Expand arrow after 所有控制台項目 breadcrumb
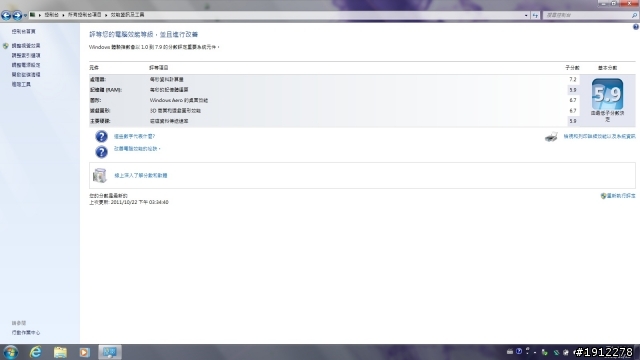640x360 pixels. tap(106, 15)
